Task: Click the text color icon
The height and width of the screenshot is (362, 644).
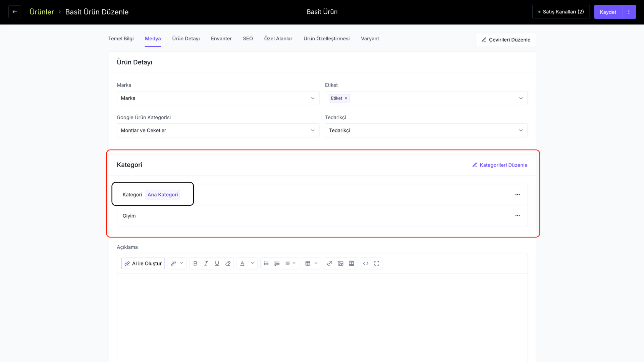Action: 243,263
